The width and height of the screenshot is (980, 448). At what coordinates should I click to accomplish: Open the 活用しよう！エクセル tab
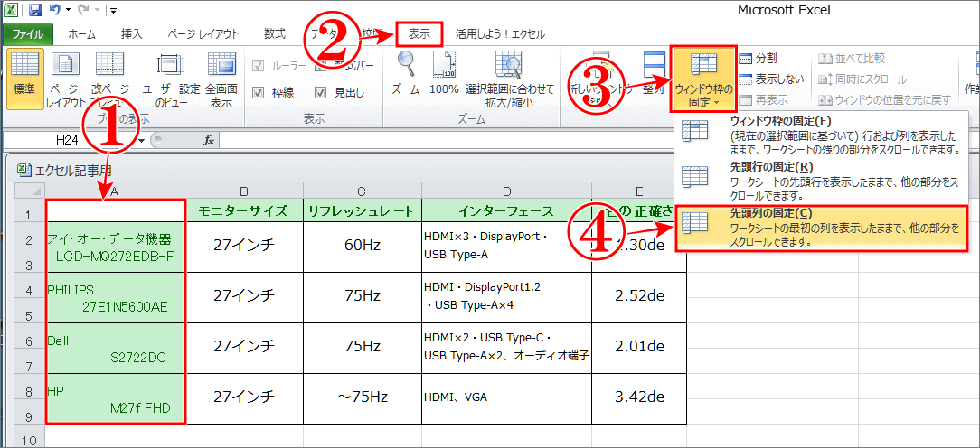500,34
